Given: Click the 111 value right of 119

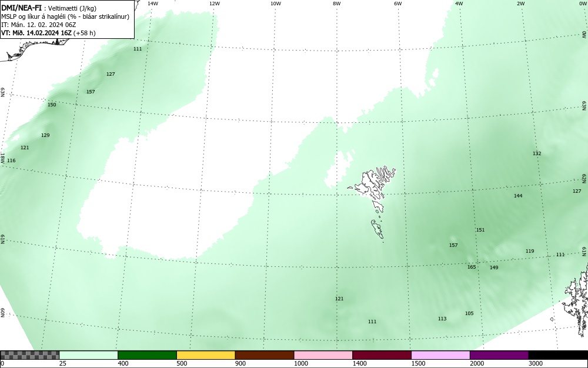Looking at the screenshot, I should click(x=560, y=255).
